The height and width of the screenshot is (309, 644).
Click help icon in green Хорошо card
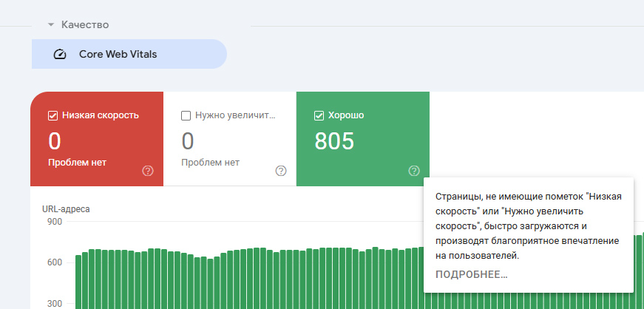click(414, 171)
